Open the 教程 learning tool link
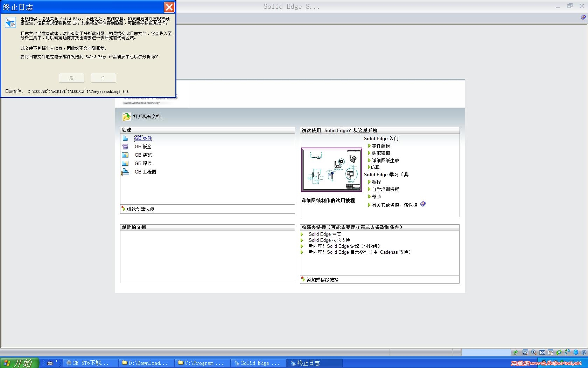Image resolution: width=588 pixels, height=368 pixels. click(x=376, y=182)
